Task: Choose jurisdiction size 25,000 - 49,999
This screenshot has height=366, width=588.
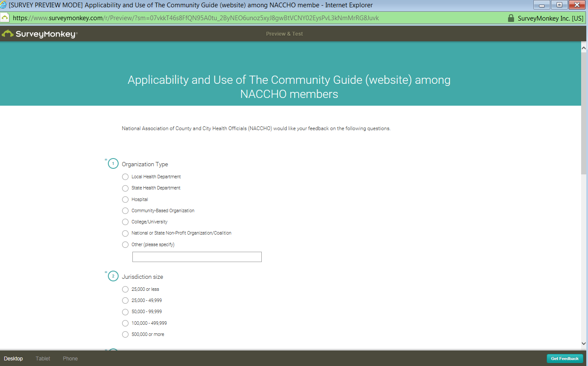Action: click(x=125, y=301)
